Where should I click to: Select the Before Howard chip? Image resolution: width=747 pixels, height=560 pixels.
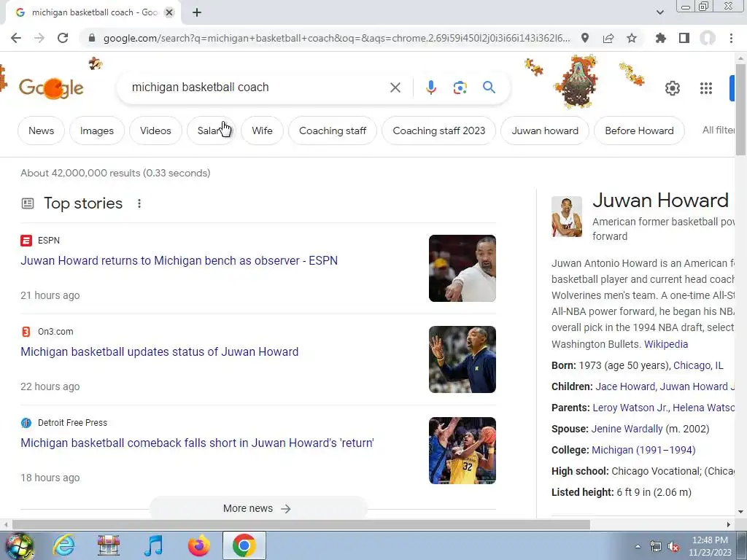tap(639, 131)
